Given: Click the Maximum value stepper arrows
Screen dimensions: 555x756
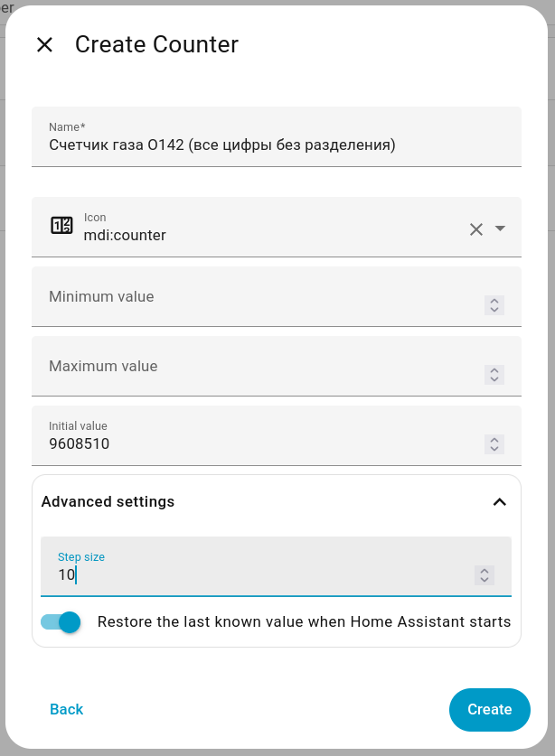Looking at the screenshot, I should pos(494,375).
